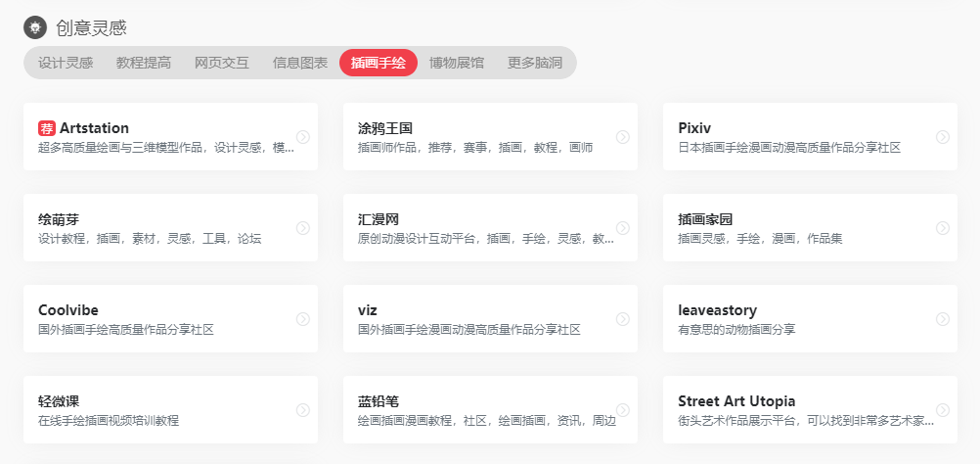Click the arrow icon on 涂鸦王国 card
980x464 pixels.
click(x=623, y=137)
